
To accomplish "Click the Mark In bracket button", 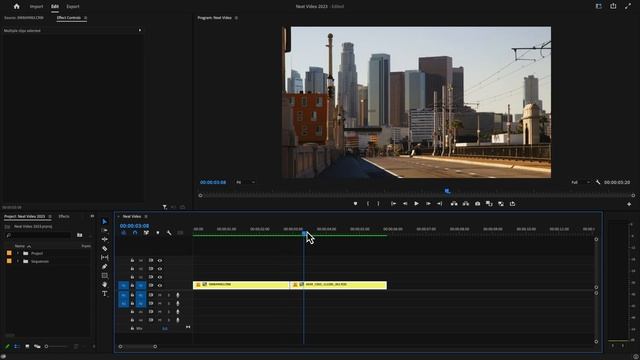I will pos(368,204).
